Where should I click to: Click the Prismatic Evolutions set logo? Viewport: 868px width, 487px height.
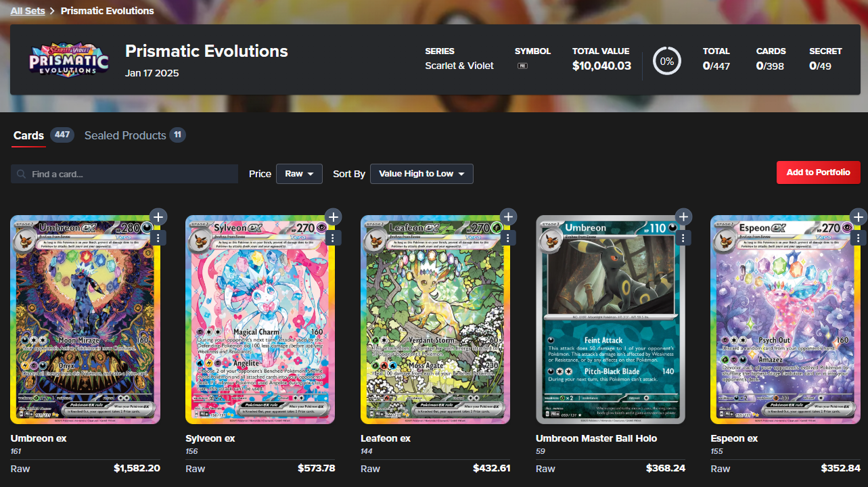point(68,60)
